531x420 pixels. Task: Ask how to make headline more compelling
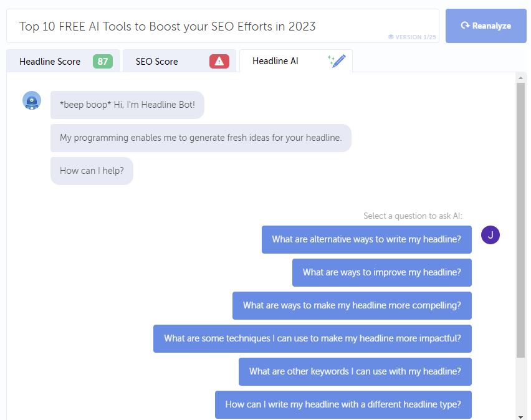coord(352,305)
